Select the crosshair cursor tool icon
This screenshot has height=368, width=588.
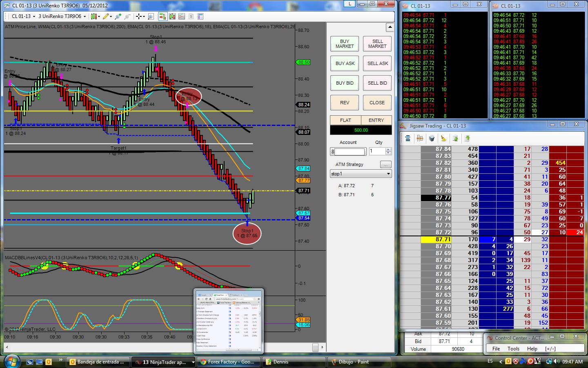[139, 16]
